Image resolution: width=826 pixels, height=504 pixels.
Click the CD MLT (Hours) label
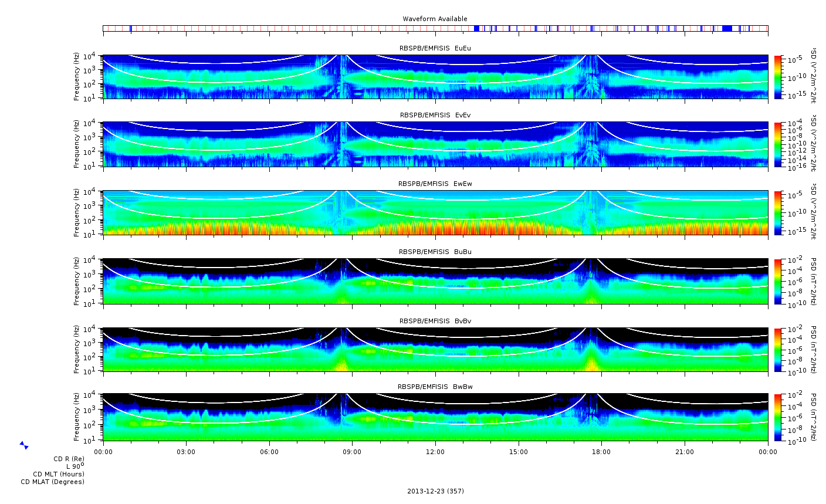tap(59, 474)
